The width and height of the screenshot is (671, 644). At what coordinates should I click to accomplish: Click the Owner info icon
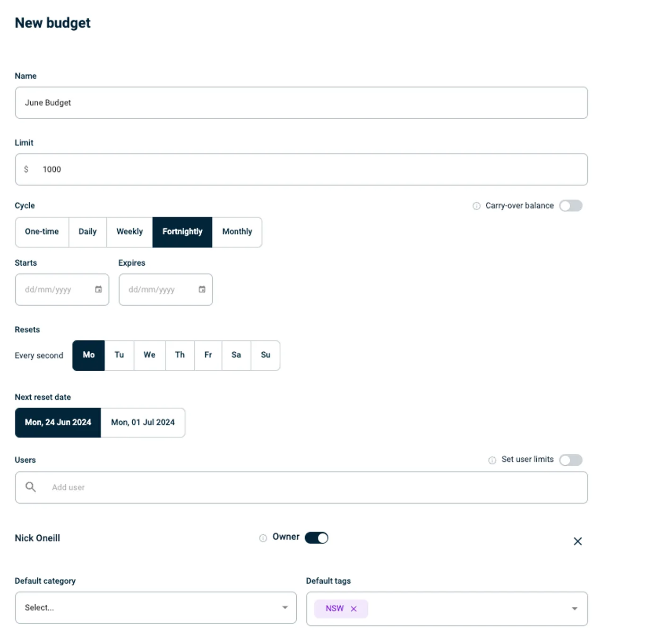[263, 538]
